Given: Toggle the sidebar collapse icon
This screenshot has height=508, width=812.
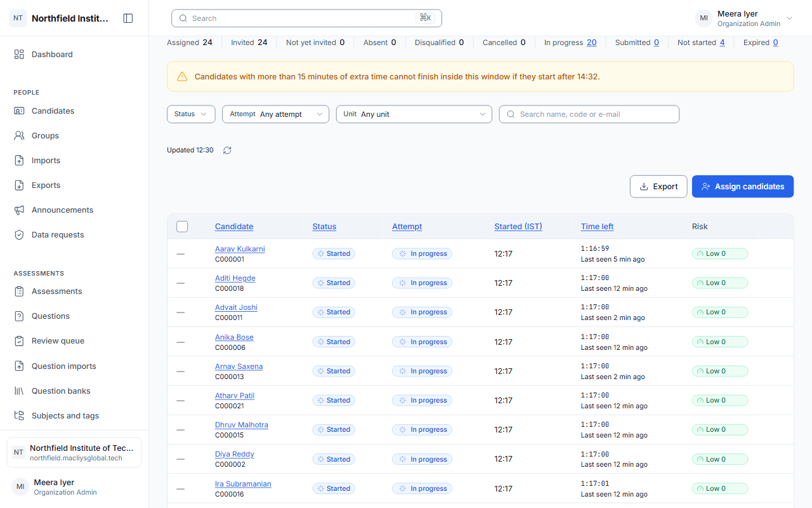Looking at the screenshot, I should [128, 18].
